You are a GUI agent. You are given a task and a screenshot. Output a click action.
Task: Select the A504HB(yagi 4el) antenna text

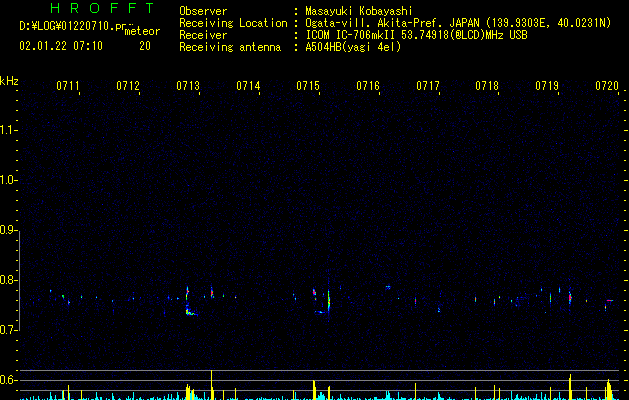(x=353, y=47)
